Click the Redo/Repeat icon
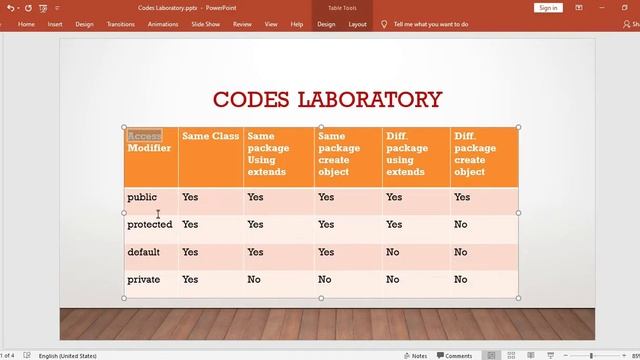 point(28,8)
